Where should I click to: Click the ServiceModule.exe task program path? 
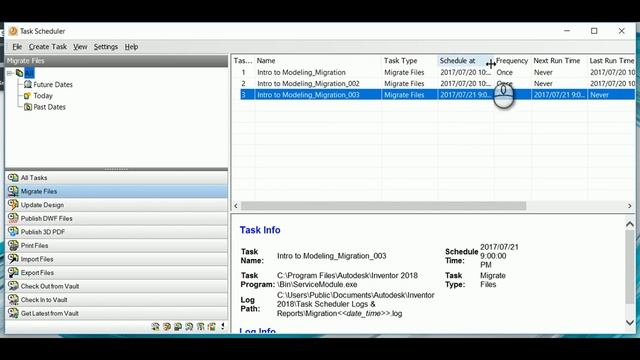(347, 280)
